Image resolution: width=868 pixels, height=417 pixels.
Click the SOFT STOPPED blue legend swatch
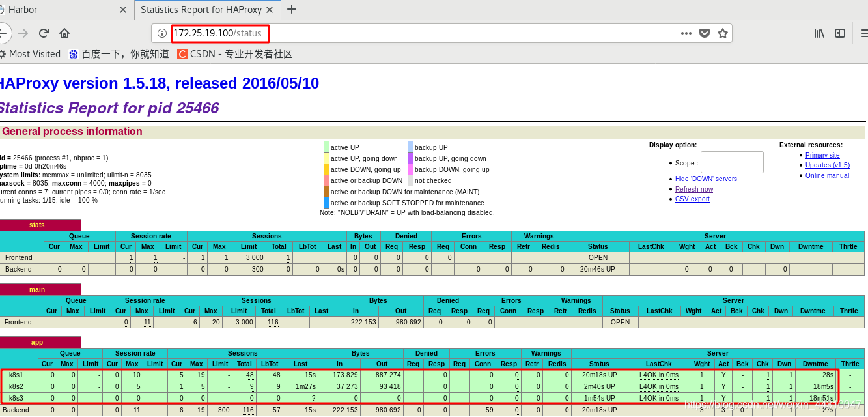pyautogui.click(x=326, y=203)
